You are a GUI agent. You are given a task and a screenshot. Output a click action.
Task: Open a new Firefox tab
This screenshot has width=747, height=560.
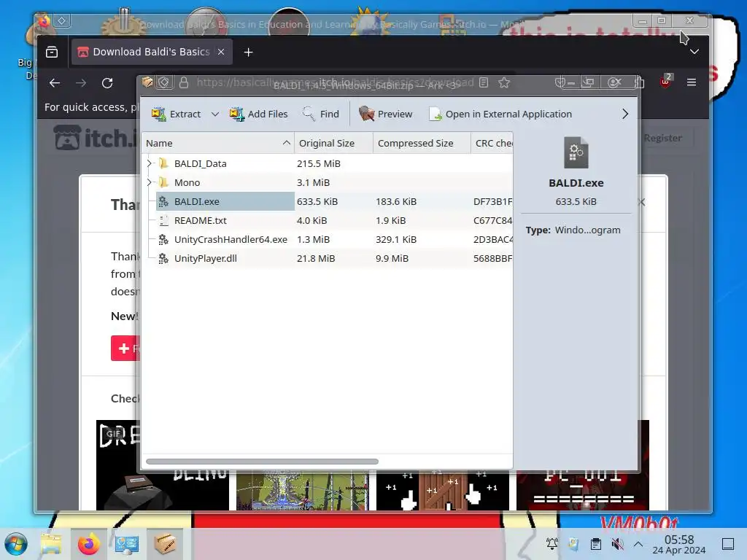pos(248,52)
